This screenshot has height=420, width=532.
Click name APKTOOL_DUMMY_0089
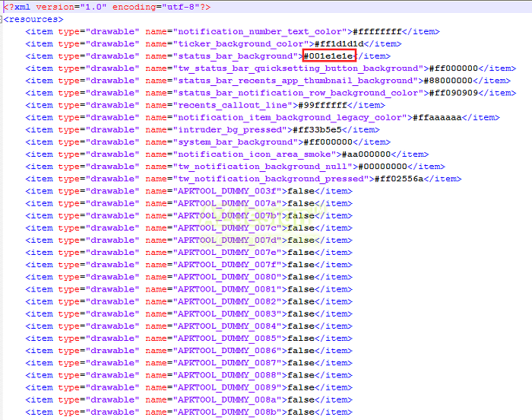coord(228,387)
